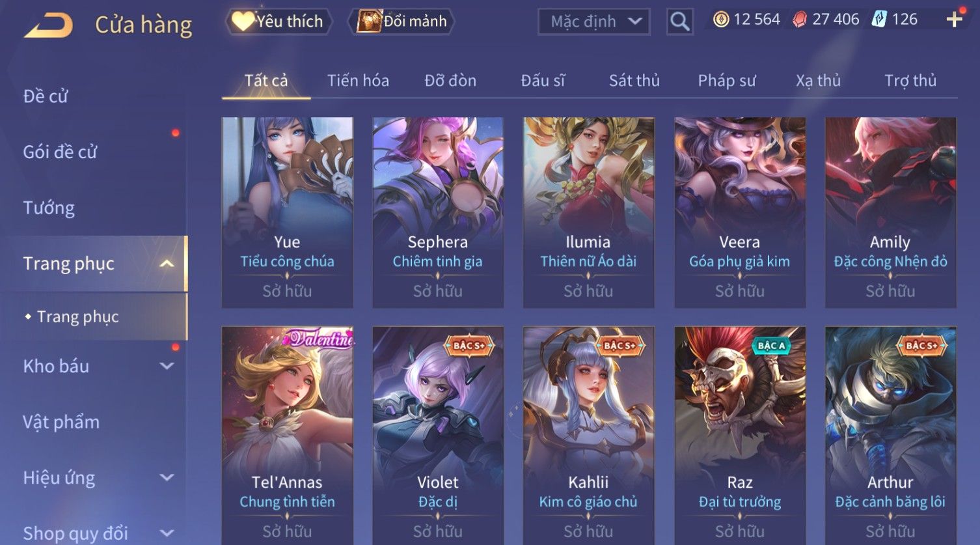Switch to the Pháp sư tab
980x545 pixels.
727,81
